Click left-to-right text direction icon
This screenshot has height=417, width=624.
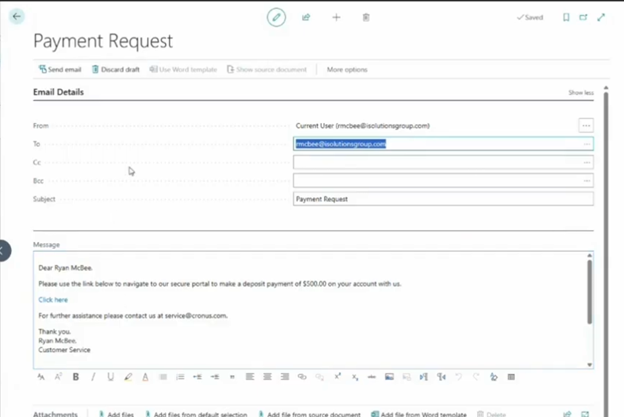[x=424, y=377]
